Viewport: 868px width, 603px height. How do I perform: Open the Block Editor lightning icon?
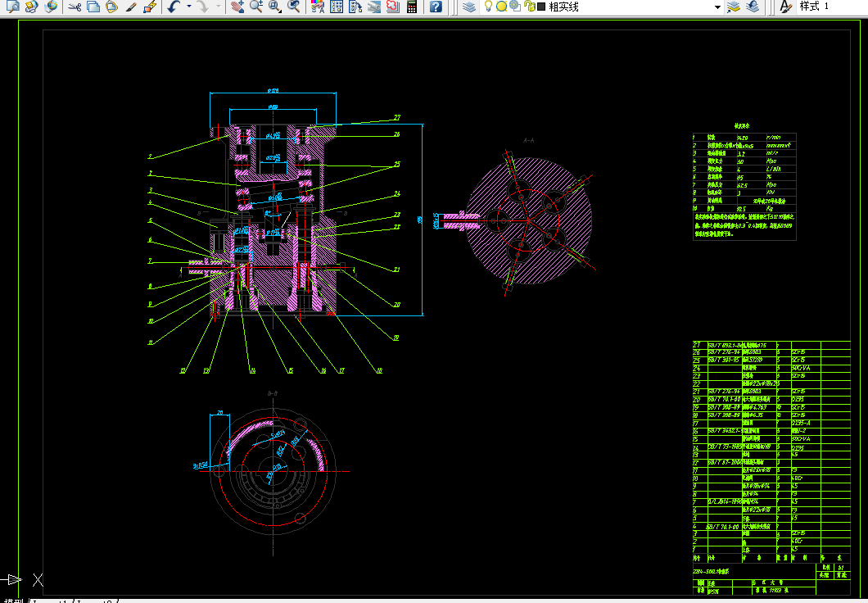pyautogui.click(x=150, y=7)
